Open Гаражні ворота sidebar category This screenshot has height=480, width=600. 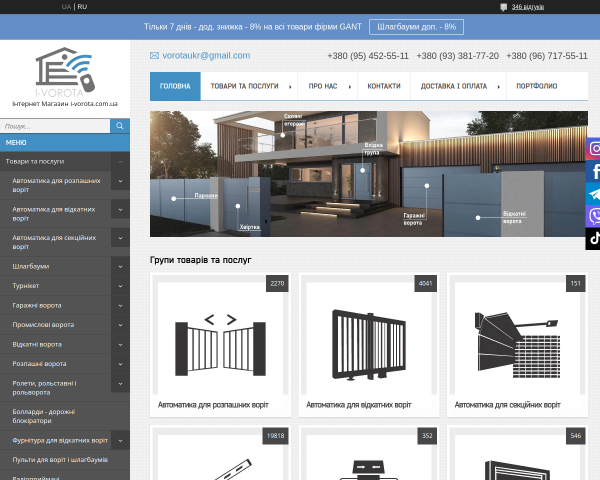(37, 305)
